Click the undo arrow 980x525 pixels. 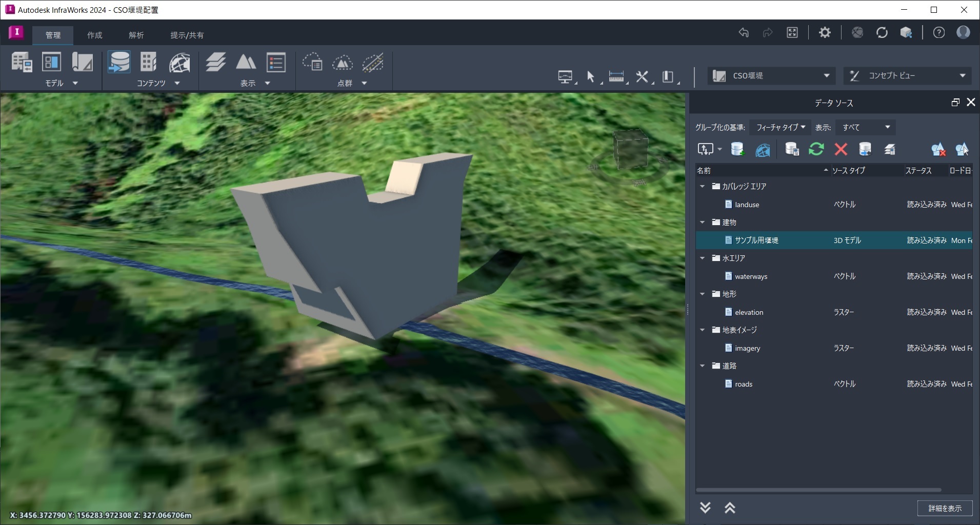point(744,32)
